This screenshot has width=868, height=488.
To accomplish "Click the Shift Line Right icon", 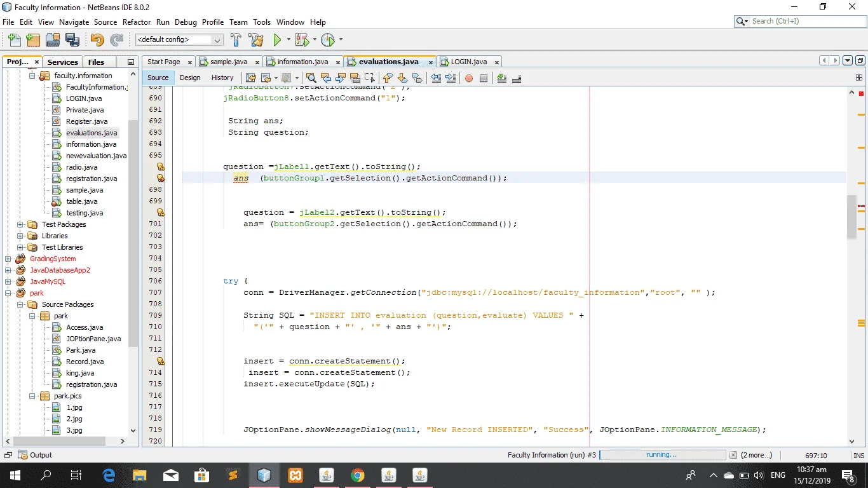I will (451, 78).
